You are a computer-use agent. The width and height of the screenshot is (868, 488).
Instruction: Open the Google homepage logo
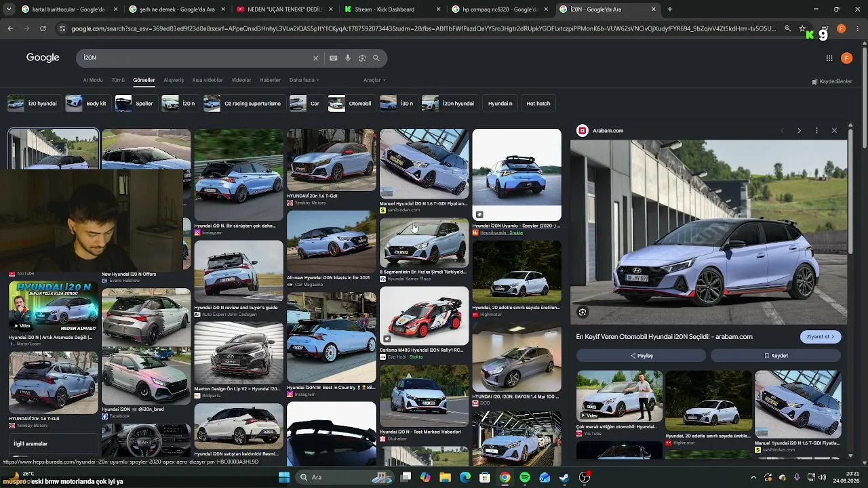(43, 58)
